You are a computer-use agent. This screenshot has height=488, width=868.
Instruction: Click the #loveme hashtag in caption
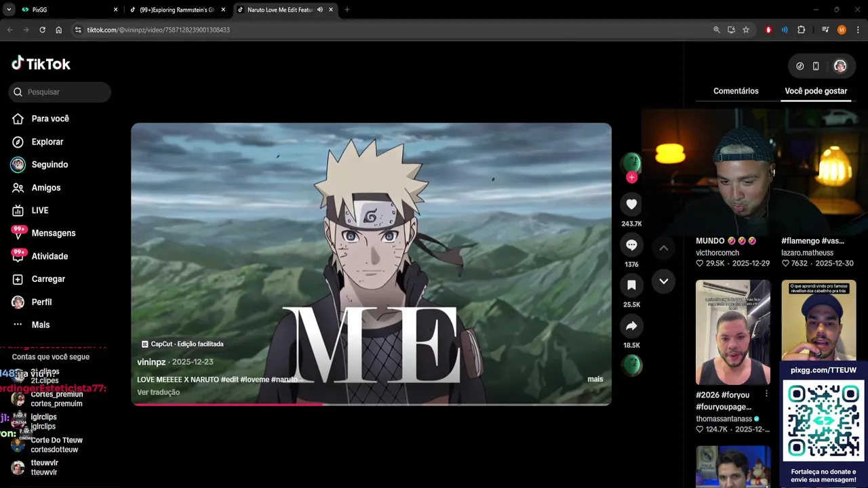254,380
